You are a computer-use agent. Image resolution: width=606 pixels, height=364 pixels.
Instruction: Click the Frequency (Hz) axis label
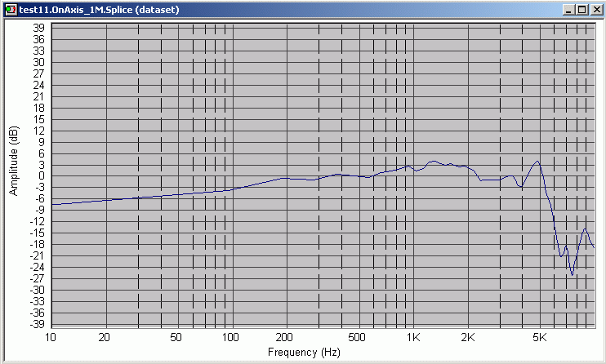click(304, 352)
